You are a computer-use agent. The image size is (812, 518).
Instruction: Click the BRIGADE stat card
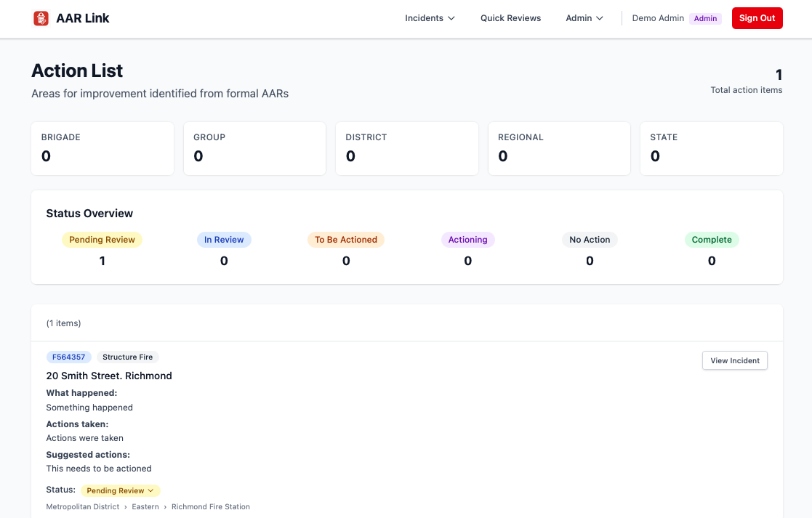(x=102, y=148)
